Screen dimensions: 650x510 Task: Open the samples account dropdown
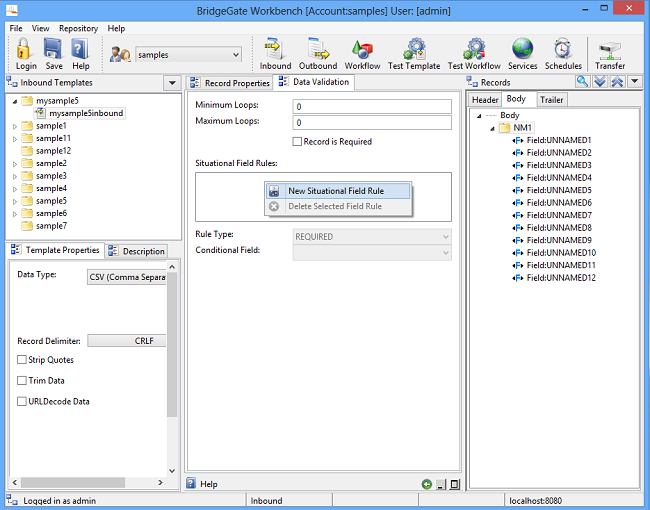[x=235, y=55]
